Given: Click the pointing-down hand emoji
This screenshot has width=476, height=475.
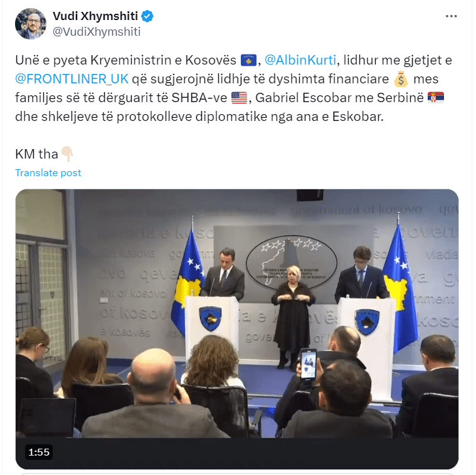Looking at the screenshot, I should point(67,154).
